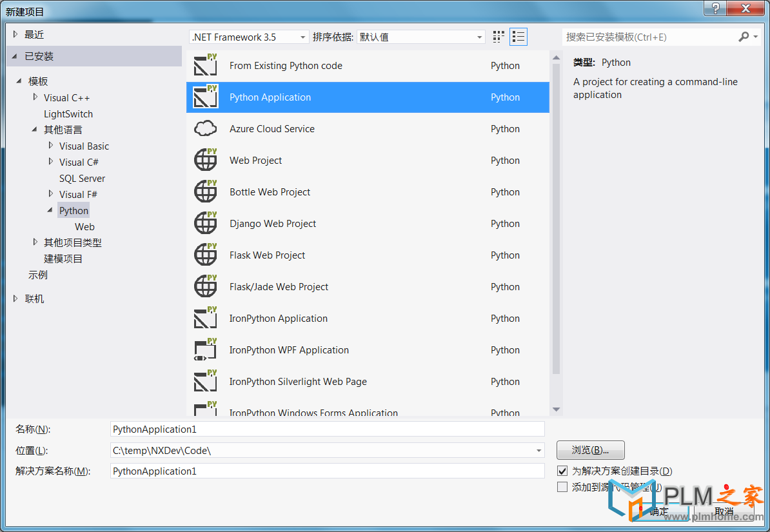Expand the Visual Basic node arrow

pos(50,145)
